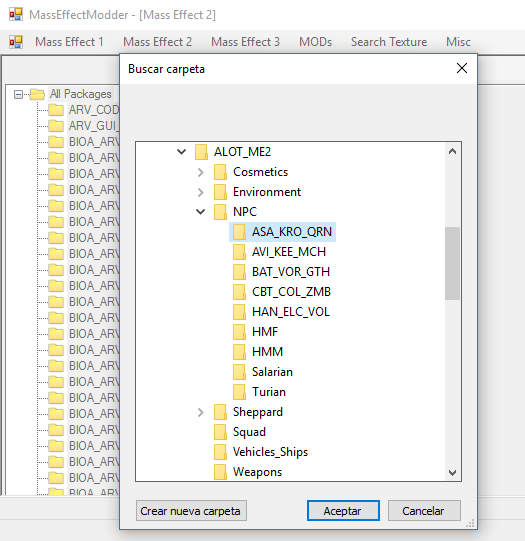Select the Vehicles_Ships folder
Screen dimensions: 525x541
click(x=270, y=452)
